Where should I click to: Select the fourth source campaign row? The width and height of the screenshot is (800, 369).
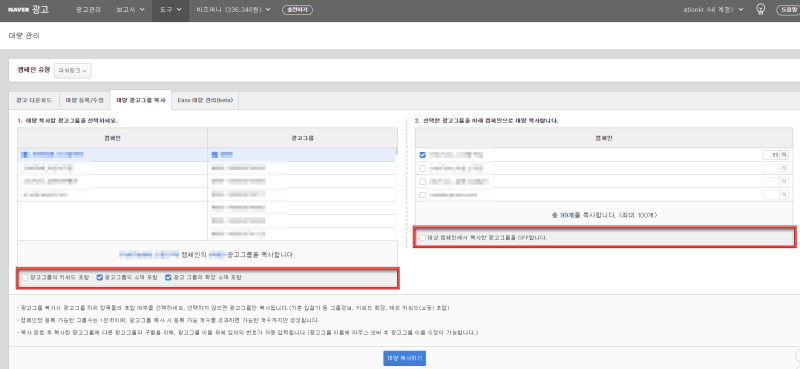tap(112, 194)
